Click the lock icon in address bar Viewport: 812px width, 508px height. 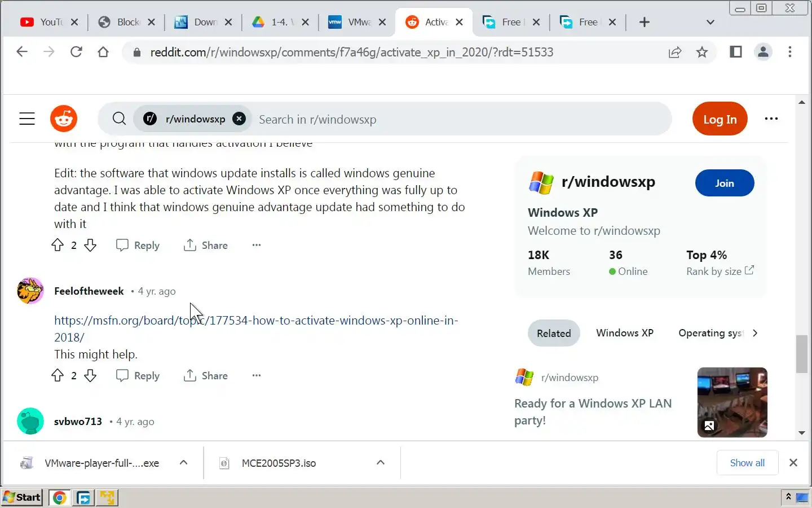coord(136,52)
